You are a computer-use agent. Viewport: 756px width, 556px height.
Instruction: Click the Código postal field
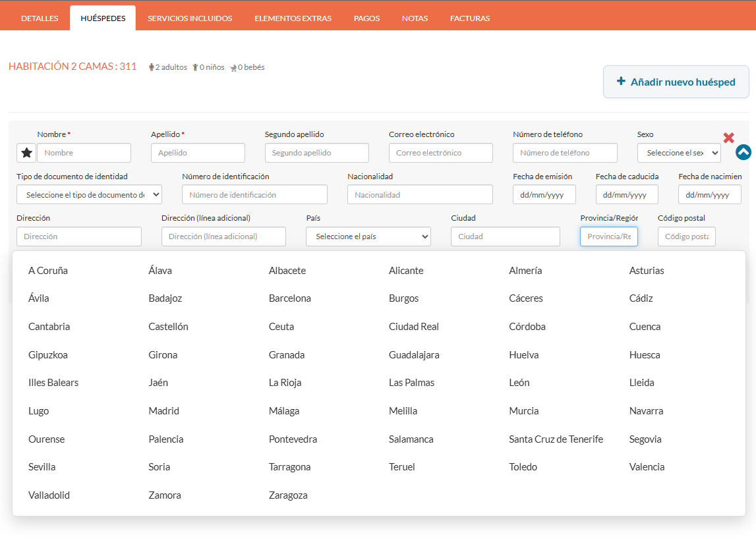[686, 236]
